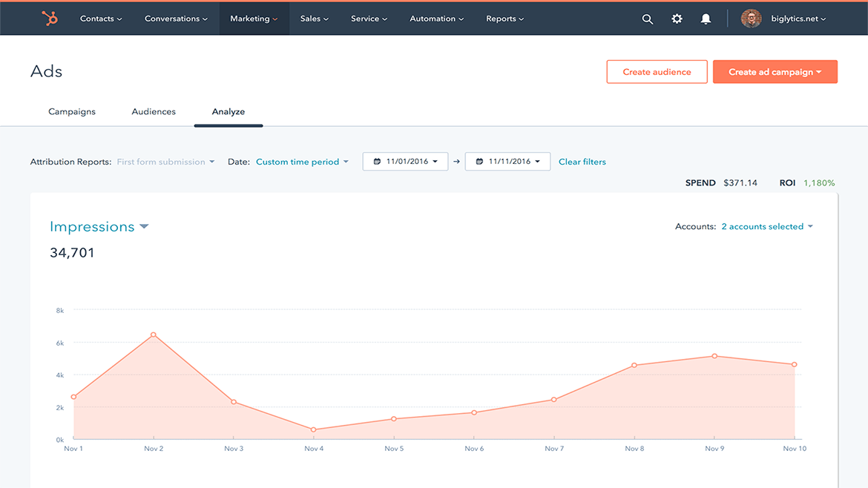Screen dimensions: 868x488
Task: Click the Clear filters link
Action: (582, 161)
